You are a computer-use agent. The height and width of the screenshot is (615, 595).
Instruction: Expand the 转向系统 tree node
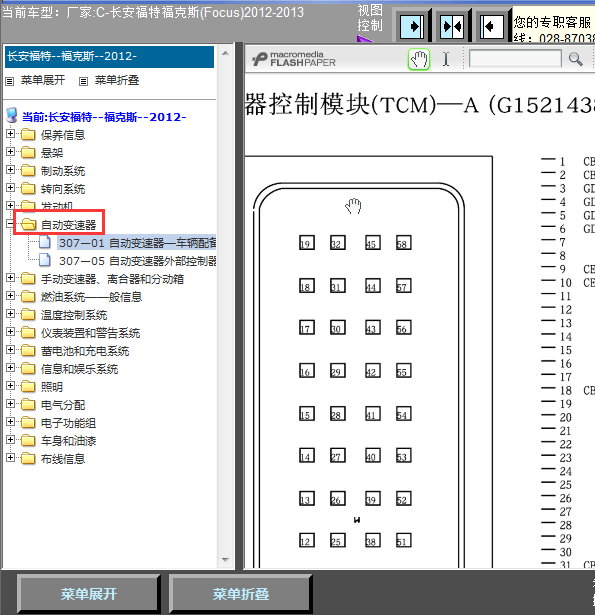coord(10,188)
